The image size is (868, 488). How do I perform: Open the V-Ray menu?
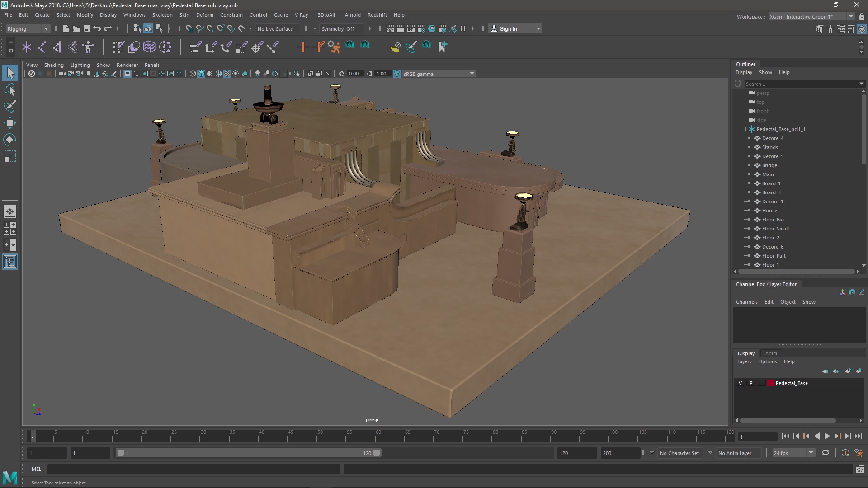tap(301, 14)
